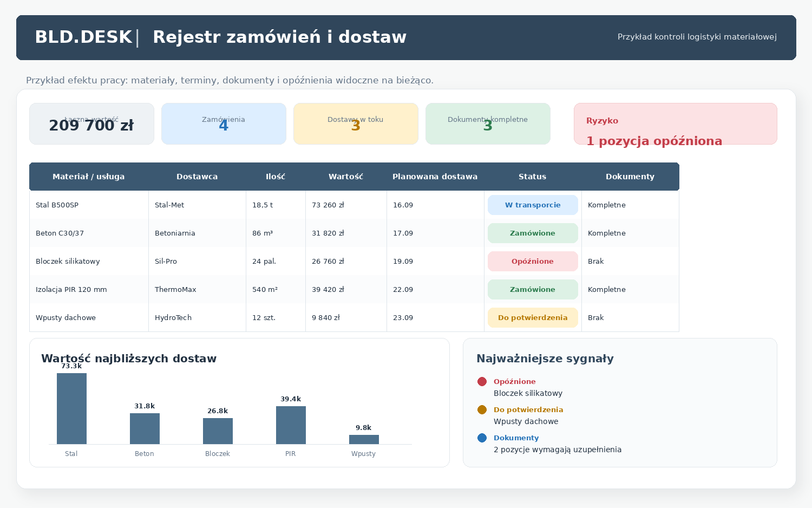Click 'Przykład kontroli logistyki materiałowej' header text
Image resolution: width=812 pixels, height=508 pixels.
click(x=697, y=37)
